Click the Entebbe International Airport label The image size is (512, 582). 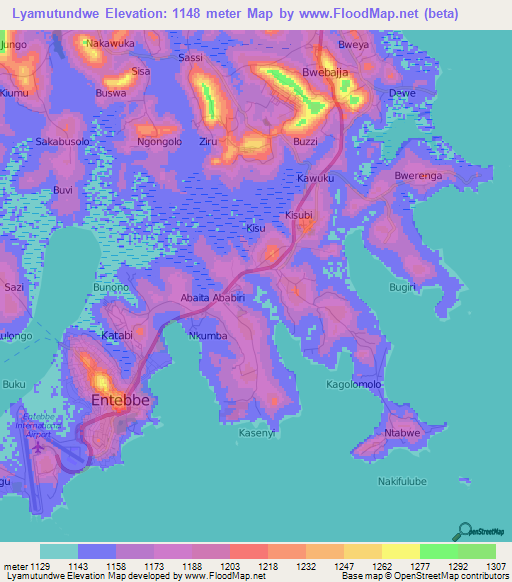pos(38,425)
